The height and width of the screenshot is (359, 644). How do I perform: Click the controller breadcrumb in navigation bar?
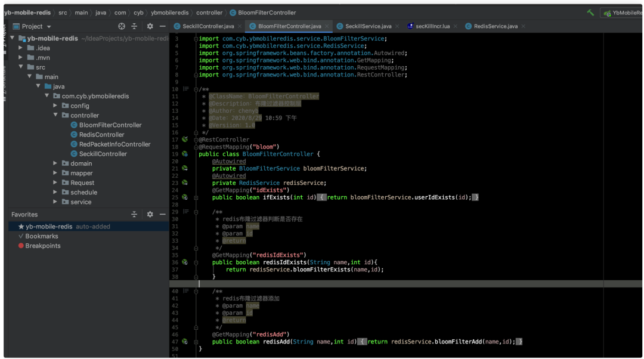(x=209, y=13)
